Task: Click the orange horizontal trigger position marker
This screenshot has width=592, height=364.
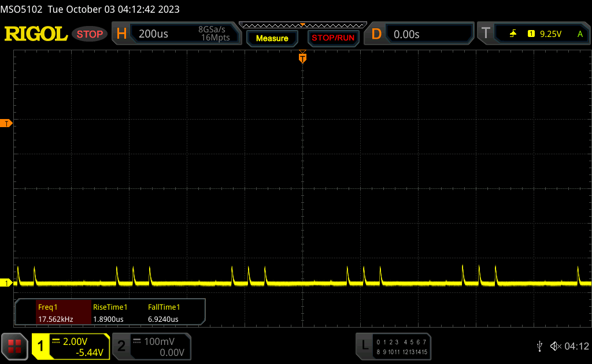Action: point(302,58)
